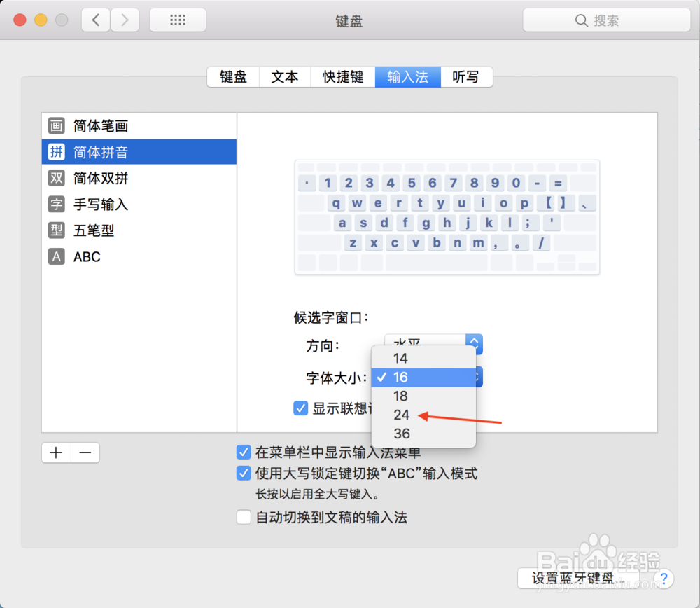Switch to the 键盘 tab

pyautogui.click(x=234, y=77)
